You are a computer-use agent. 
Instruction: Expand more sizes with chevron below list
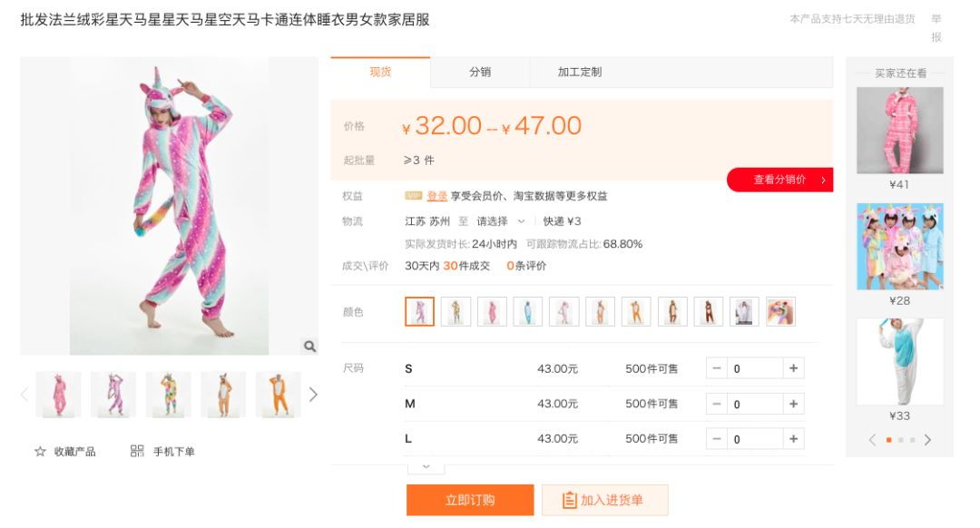tap(426, 467)
